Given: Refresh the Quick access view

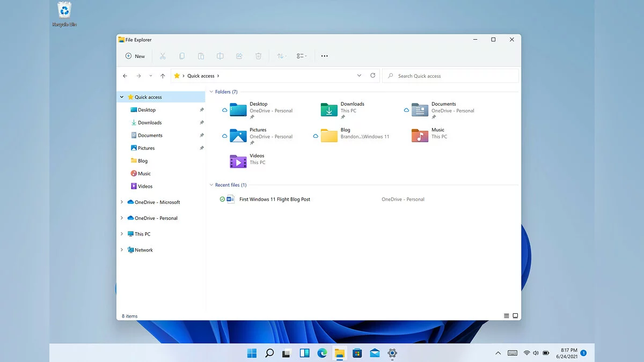Looking at the screenshot, I should coord(373,76).
